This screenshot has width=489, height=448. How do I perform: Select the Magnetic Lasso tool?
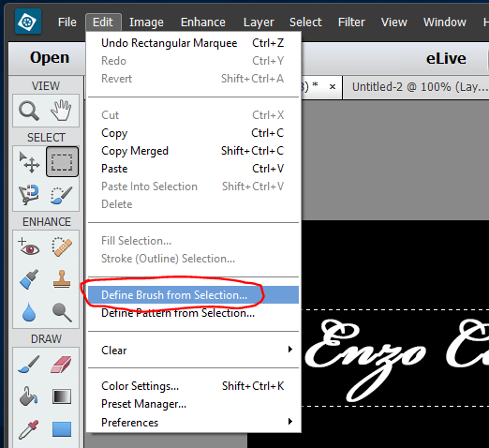click(x=29, y=195)
